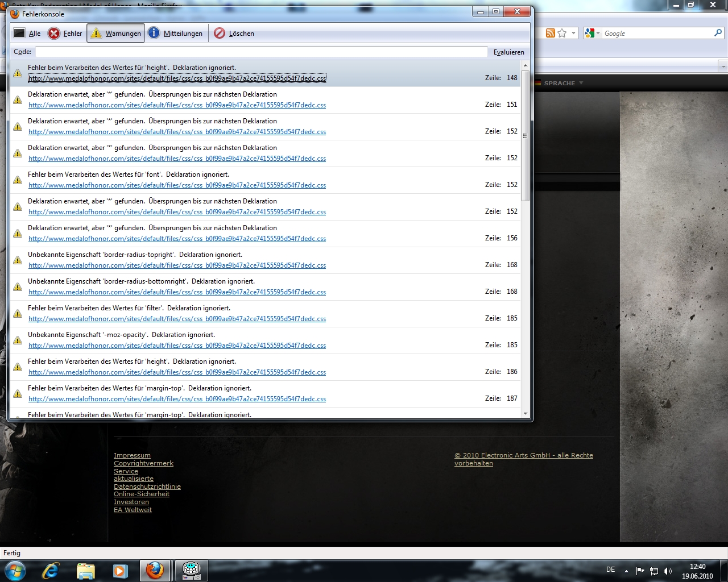Open CSS link for 'font' error
Image resolution: width=728 pixels, height=582 pixels.
coord(177,185)
